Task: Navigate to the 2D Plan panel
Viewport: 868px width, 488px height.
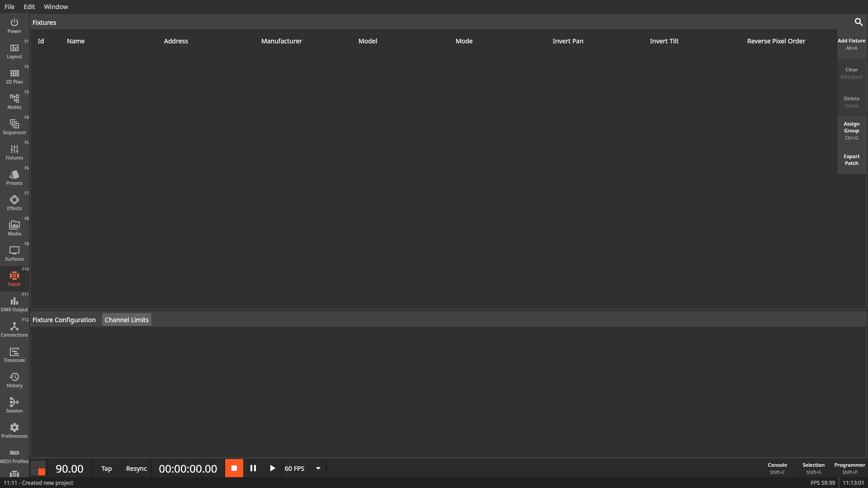Action: (14, 75)
